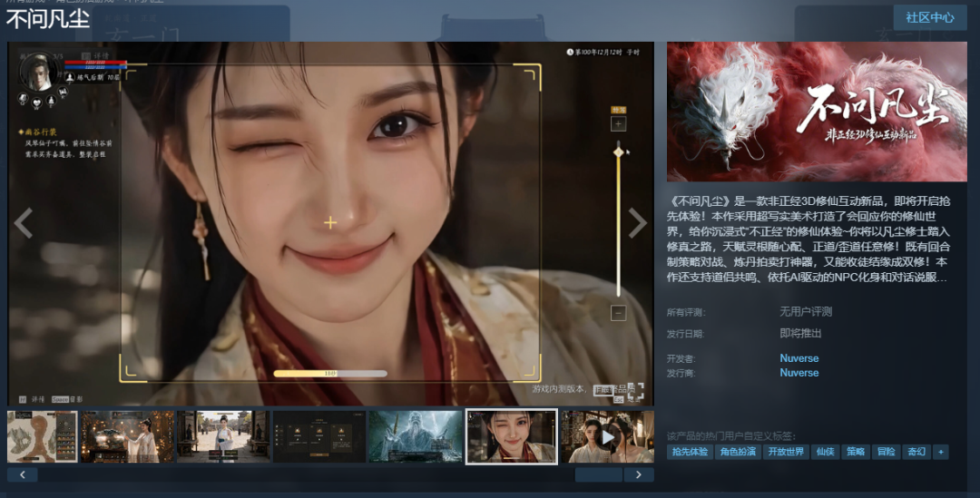Select the 开放世界 tag
This screenshot has height=498, width=980.
click(786, 452)
